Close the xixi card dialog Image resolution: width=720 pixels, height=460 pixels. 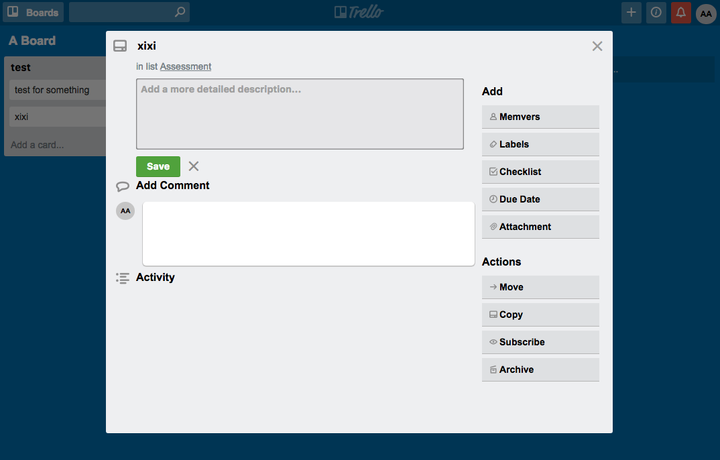tap(597, 46)
